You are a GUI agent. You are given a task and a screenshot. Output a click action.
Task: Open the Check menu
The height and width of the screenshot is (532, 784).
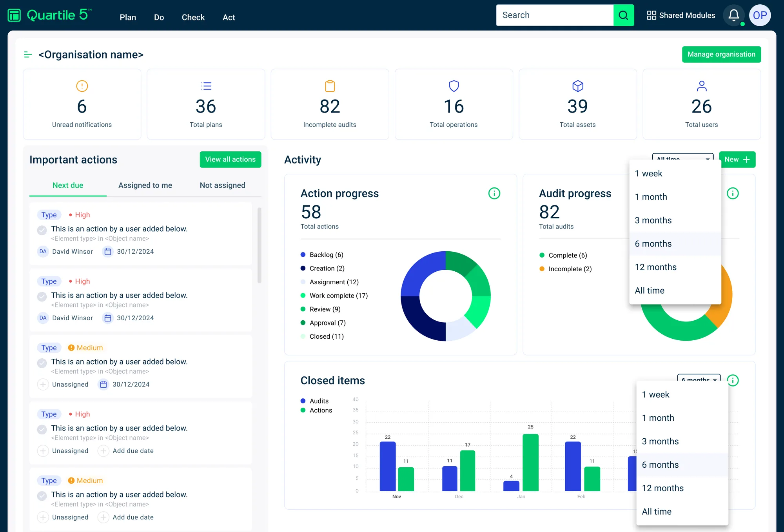click(x=193, y=17)
